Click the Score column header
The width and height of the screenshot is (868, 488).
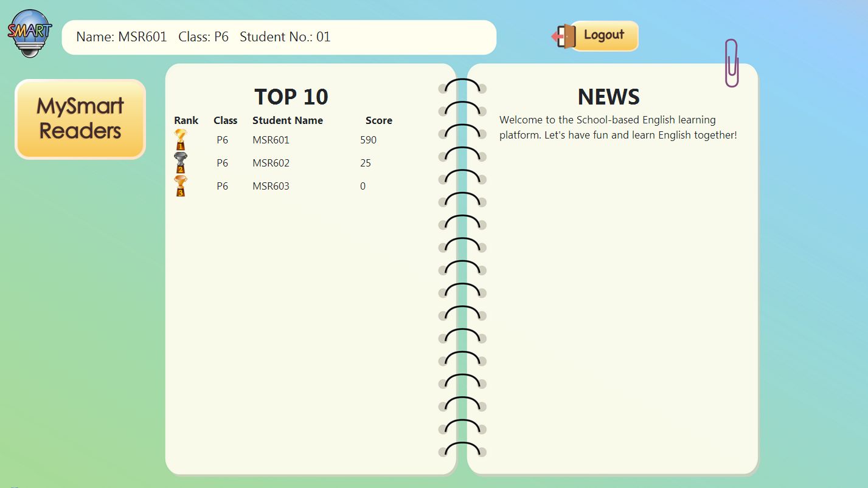pos(379,120)
